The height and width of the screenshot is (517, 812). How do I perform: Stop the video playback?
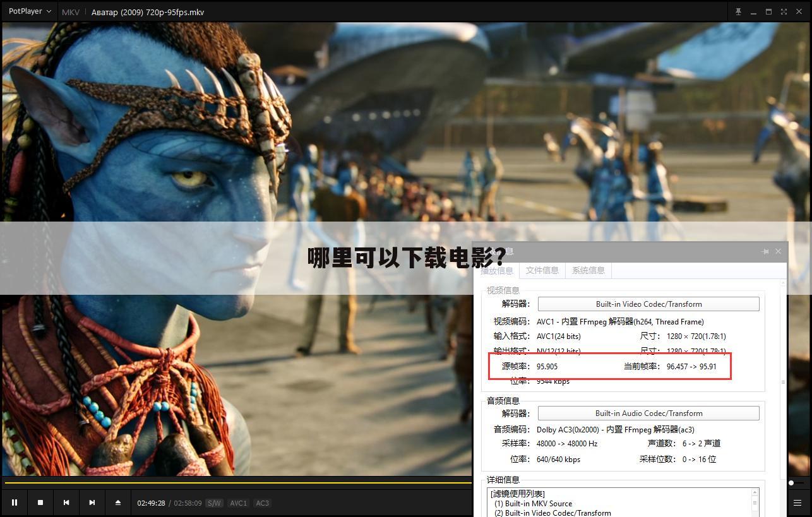click(x=40, y=502)
